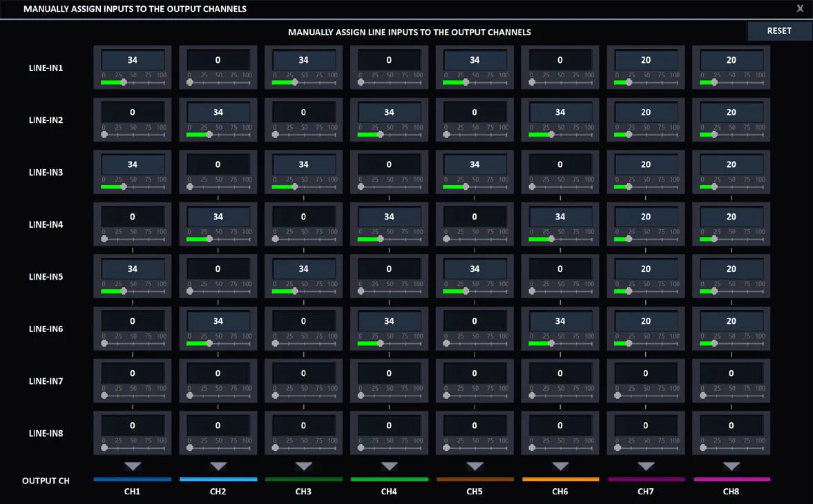Click LINE-IN1 to CH1 value field
Screen dimensions: 813x504
[x=133, y=60]
